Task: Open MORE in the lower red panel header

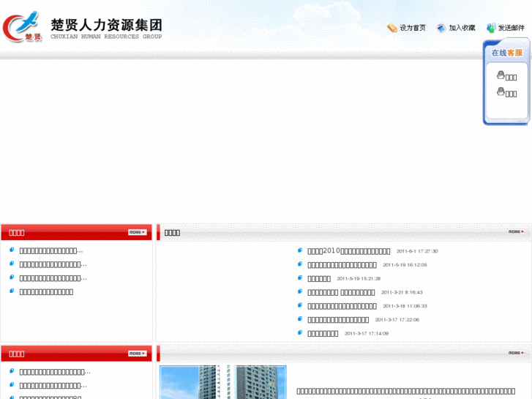Action: click(x=138, y=354)
